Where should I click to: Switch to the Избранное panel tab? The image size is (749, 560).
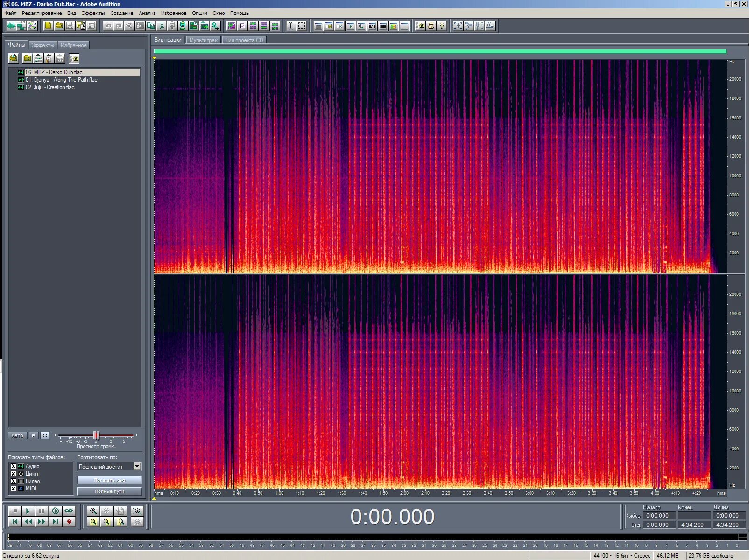tap(73, 45)
